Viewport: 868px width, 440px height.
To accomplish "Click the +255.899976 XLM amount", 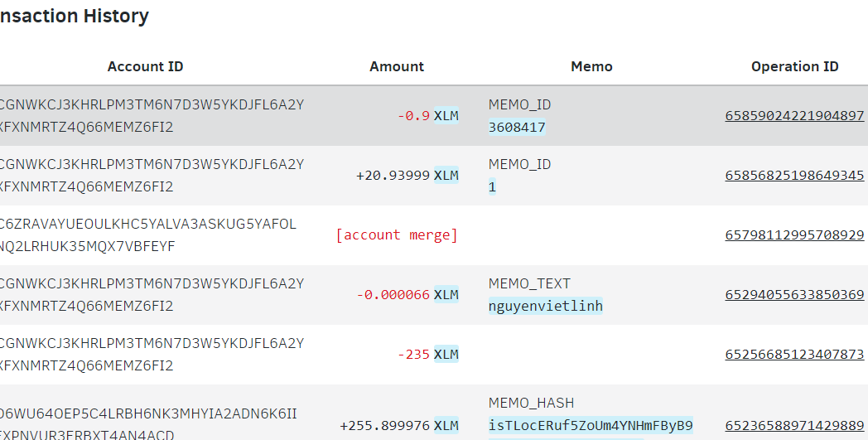I will [x=398, y=426].
